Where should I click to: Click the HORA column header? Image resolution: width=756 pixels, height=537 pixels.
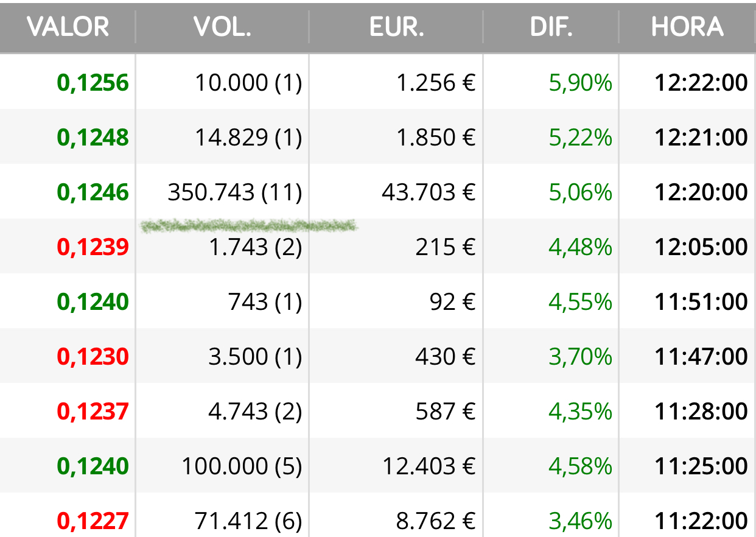click(687, 27)
